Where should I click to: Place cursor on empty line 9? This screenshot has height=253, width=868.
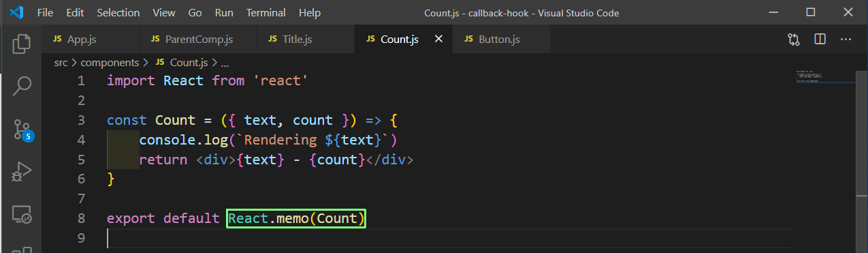(x=449, y=239)
